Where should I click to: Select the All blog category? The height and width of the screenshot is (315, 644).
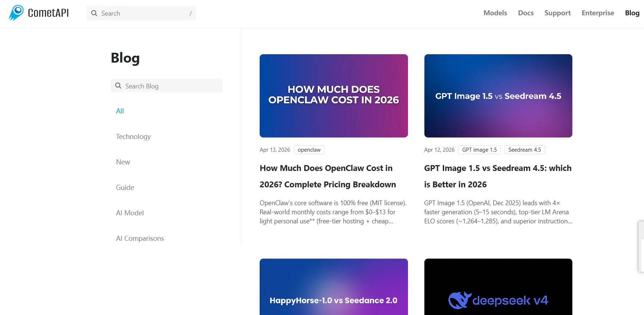(120, 111)
